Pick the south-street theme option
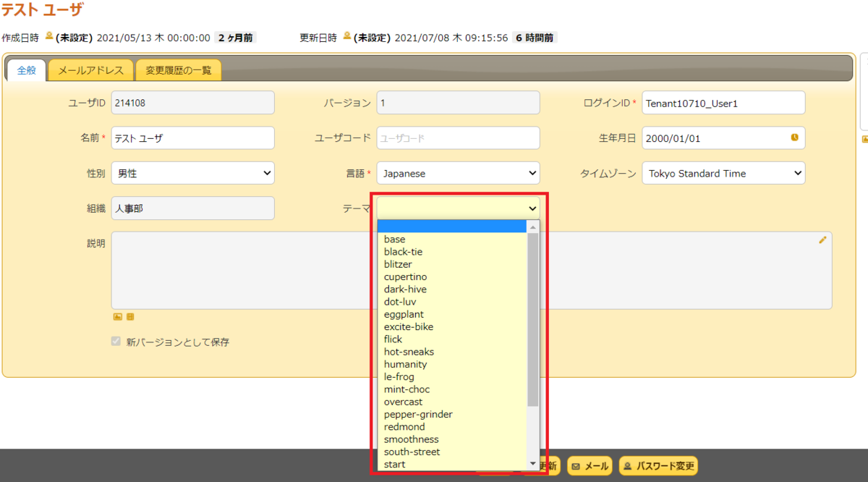This screenshot has width=868, height=482. pyautogui.click(x=453, y=452)
